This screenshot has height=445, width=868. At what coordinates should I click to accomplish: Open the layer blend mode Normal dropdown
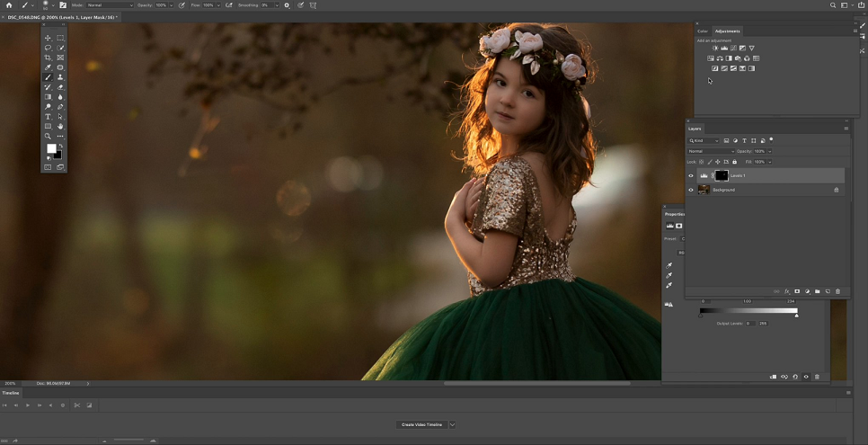pos(712,151)
